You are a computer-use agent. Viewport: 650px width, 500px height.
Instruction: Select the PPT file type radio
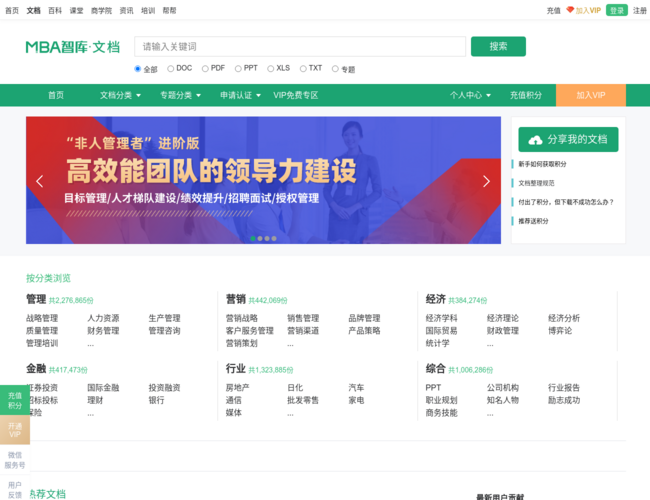(x=238, y=69)
